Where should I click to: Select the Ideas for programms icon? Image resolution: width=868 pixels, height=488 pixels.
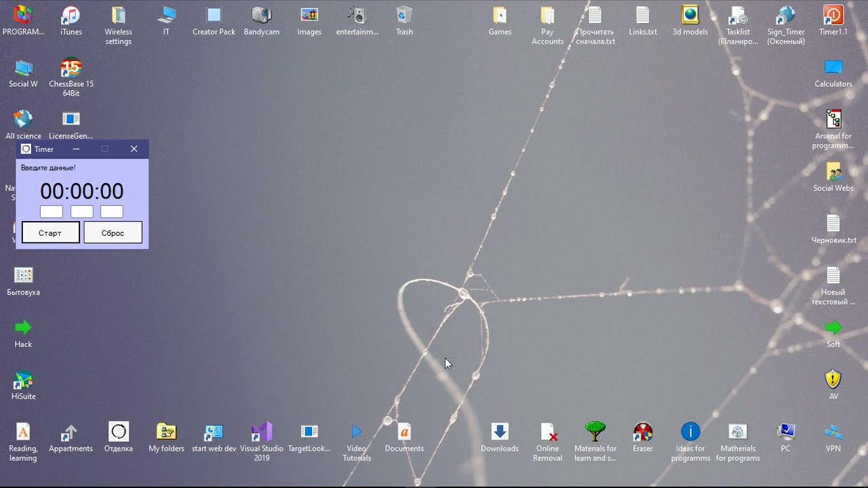tap(690, 432)
